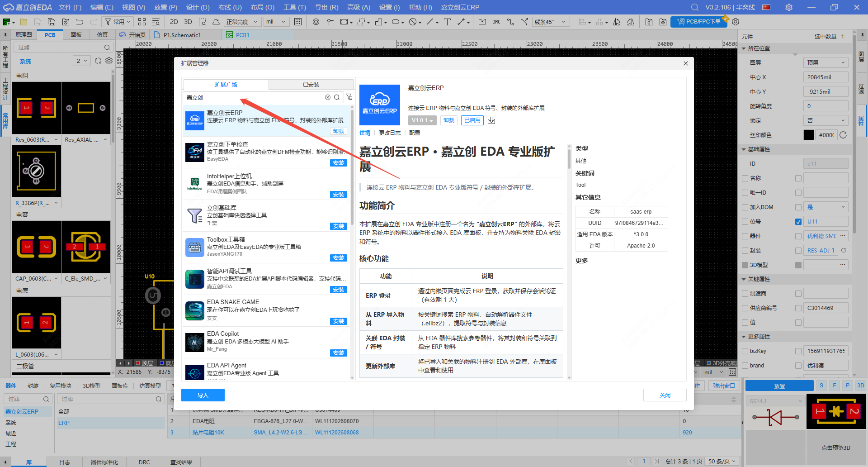Switch to the 更改日志 tab
868x467 pixels.
390,133
